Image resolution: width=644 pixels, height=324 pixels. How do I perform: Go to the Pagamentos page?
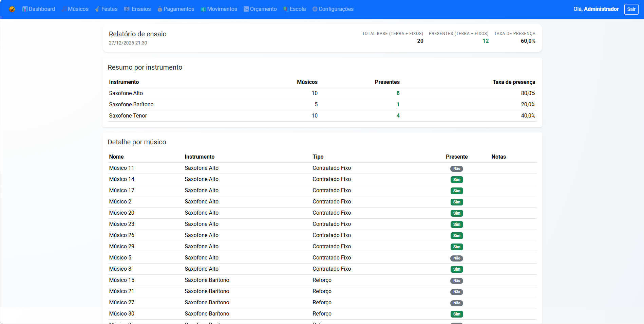pos(178,9)
